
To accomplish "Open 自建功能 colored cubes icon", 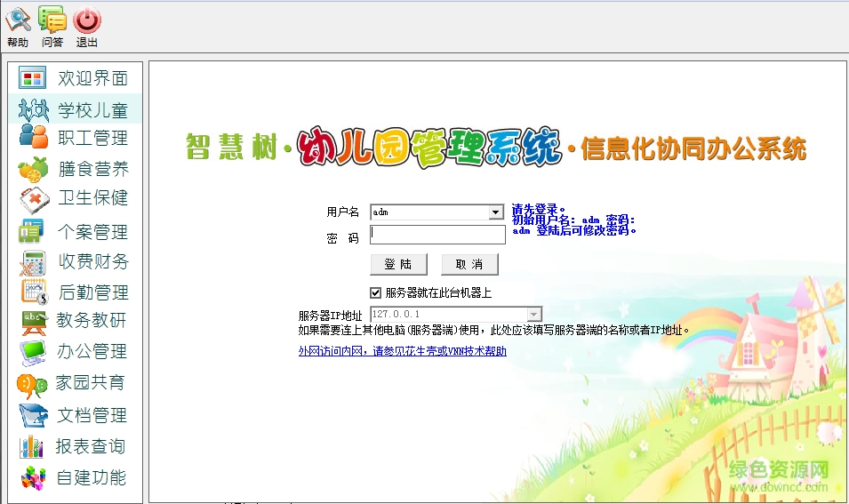I will 34,477.
